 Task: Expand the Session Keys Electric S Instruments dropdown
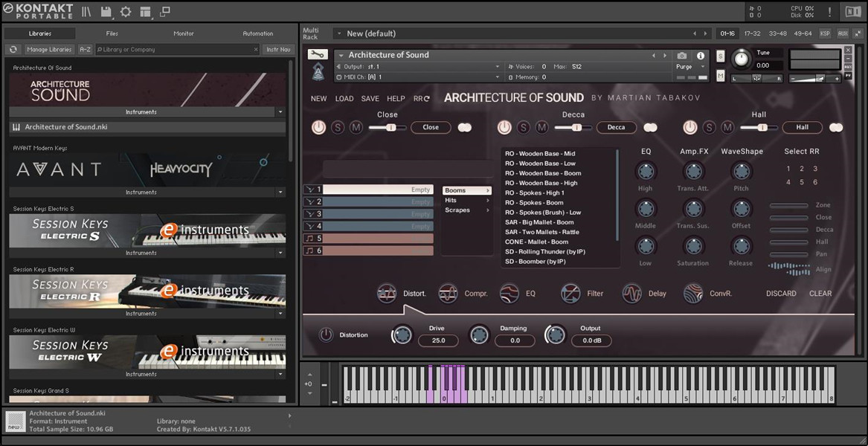(x=280, y=253)
